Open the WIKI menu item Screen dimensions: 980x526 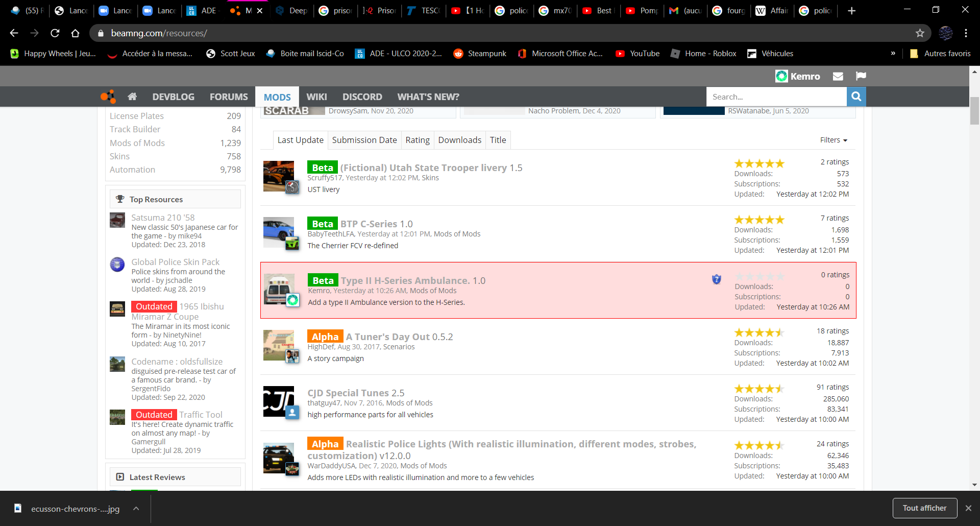click(x=316, y=97)
